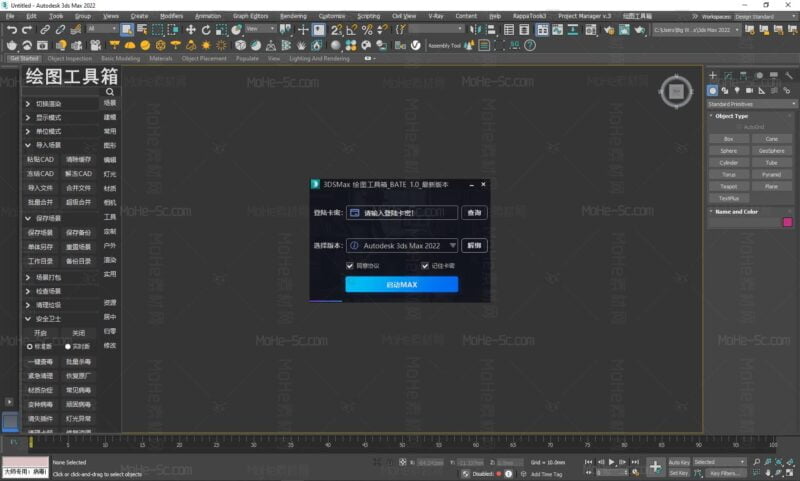Activate the Select and Move tool

tap(190, 30)
